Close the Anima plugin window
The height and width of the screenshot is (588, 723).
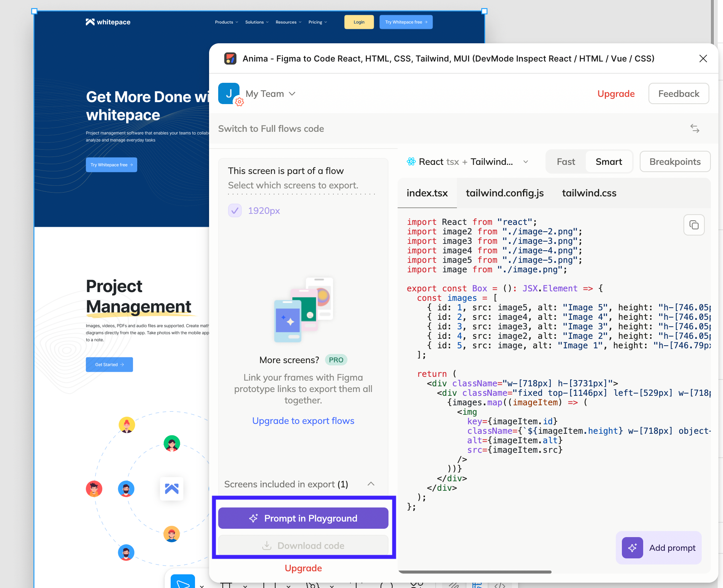703,58
